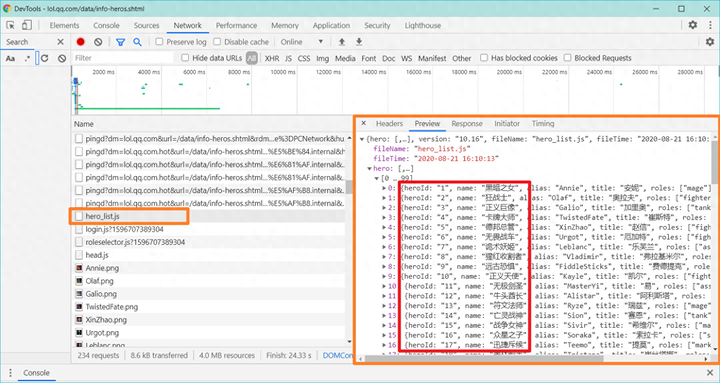Open the Online throttling dropdown

coord(302,42)
